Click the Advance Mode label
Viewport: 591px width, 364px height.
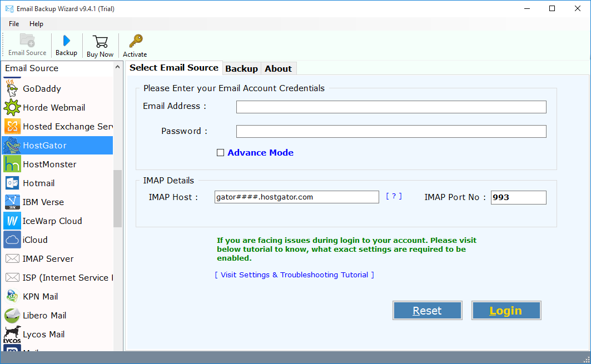pos(260,153)
